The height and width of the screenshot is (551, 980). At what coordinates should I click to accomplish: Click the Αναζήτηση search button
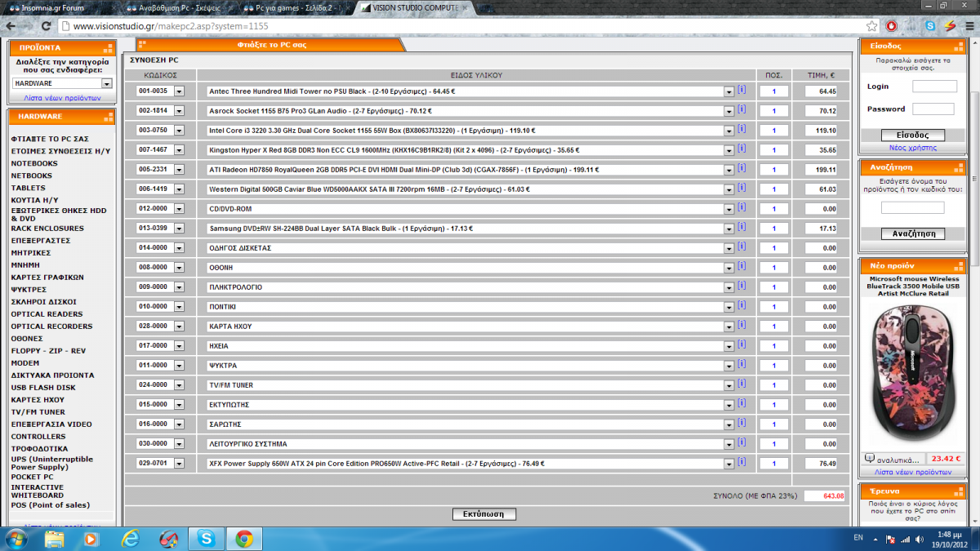click(x=914, y=234)
